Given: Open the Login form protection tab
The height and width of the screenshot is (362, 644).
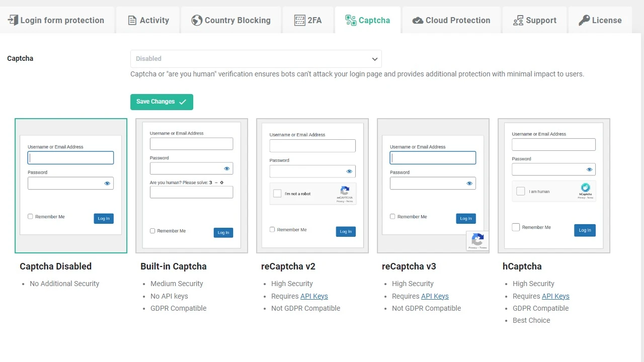Looking at the screenshot, I should (56, 20).
